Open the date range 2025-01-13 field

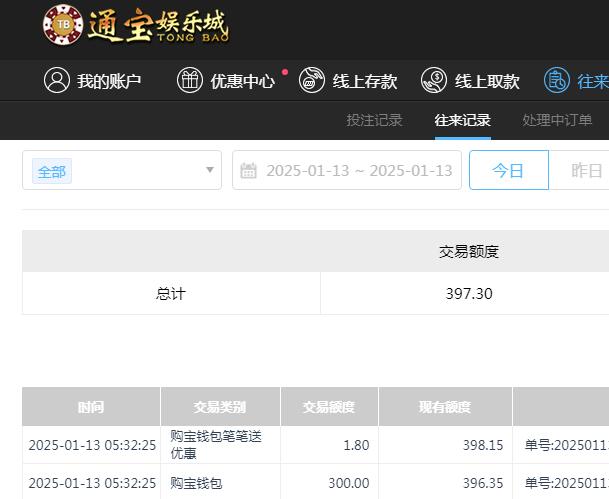point(347,170)
